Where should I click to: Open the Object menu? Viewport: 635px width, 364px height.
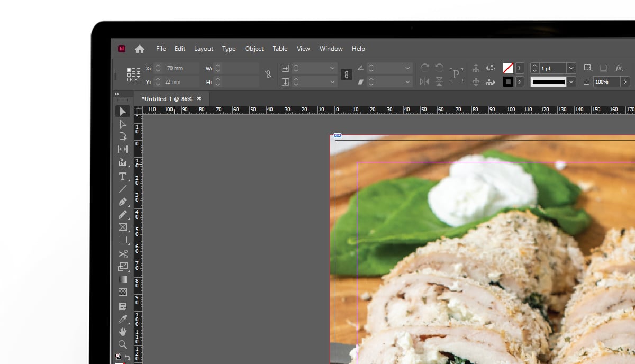pos(254,49)
